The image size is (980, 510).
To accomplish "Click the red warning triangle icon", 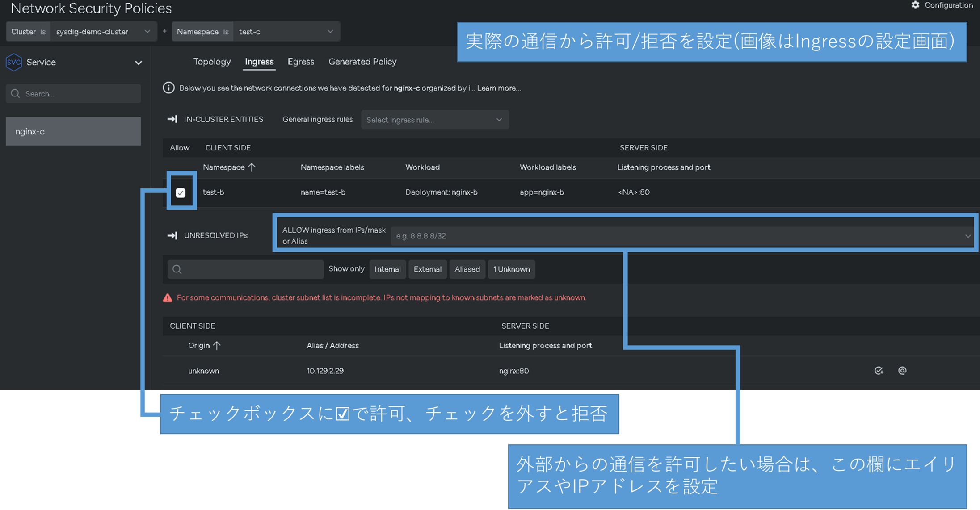I will (x=168, y=298).
